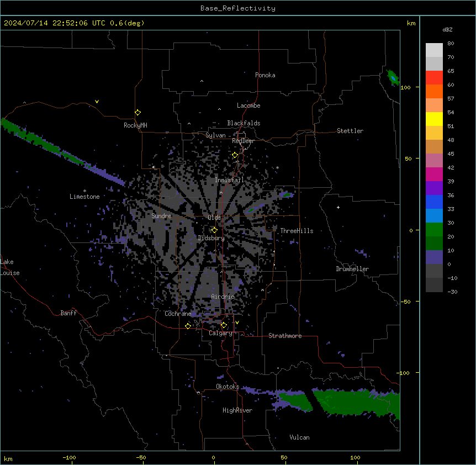Image resolution: width=476 pixels, height=465 pixels.
Task: Select the royal blue 33-36 dBZ swatch
Action: (434, 202)
